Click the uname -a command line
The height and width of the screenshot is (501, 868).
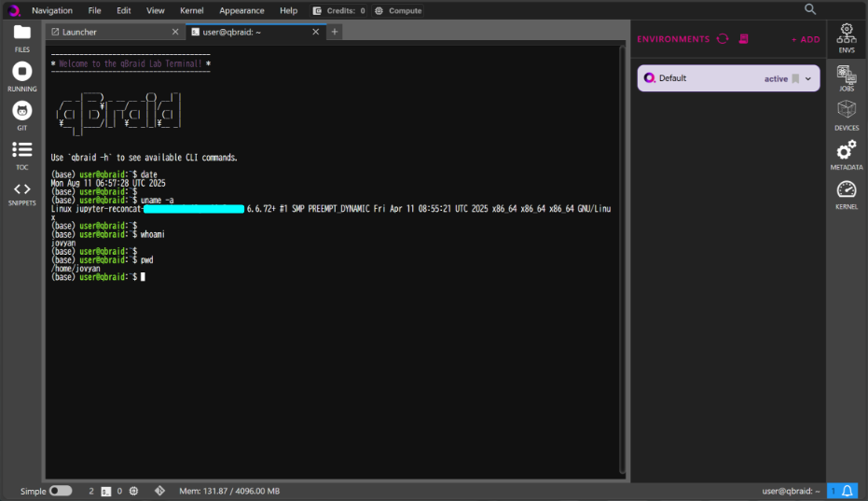[x=112, y=200]
